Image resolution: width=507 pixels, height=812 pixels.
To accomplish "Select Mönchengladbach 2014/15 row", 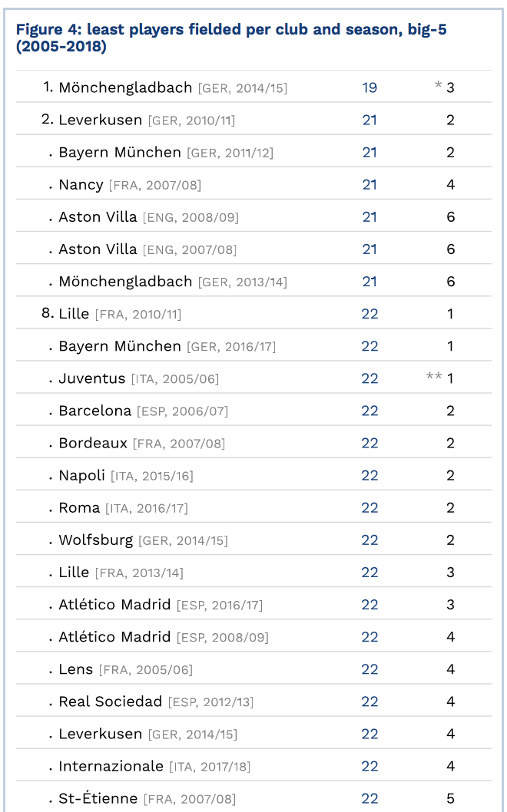I will pyautogui.click(x=253, y=87).
